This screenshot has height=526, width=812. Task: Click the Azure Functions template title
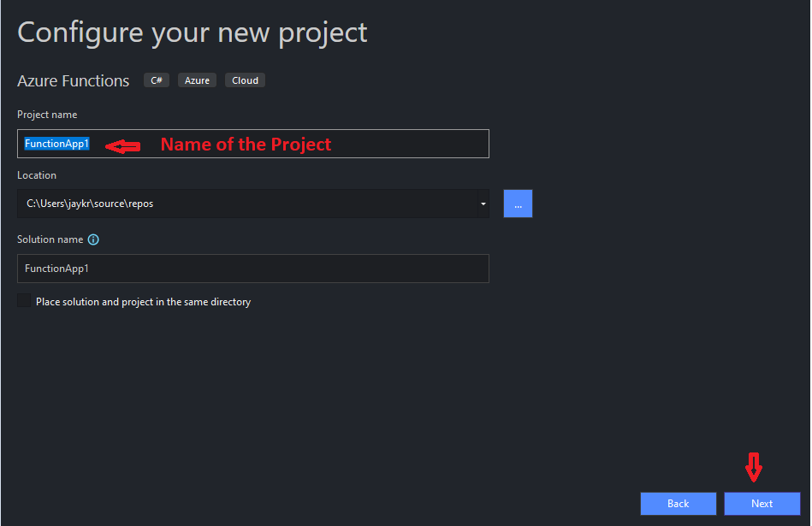click(x=74, y=81)
